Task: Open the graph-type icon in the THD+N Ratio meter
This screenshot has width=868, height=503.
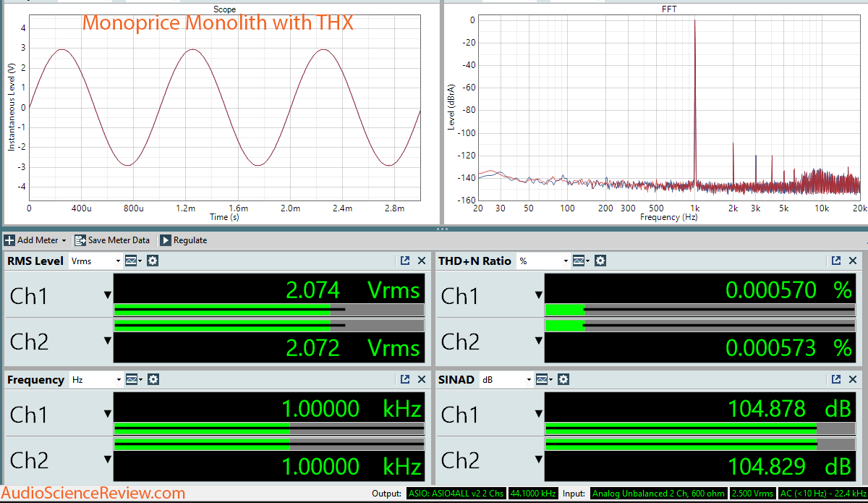Action: coord(582,261)
